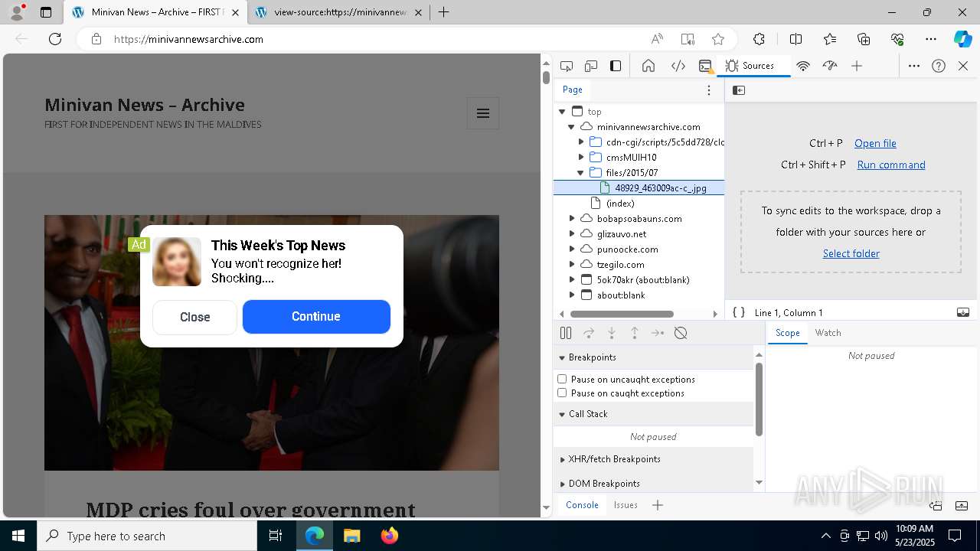
Task: Select the Page navigator tab
Action: point(573,90)
